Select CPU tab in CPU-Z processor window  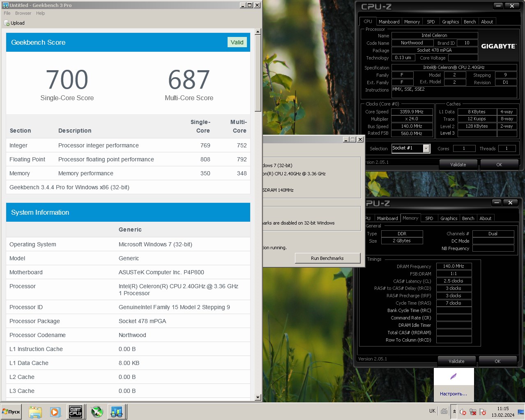[368, 21]
